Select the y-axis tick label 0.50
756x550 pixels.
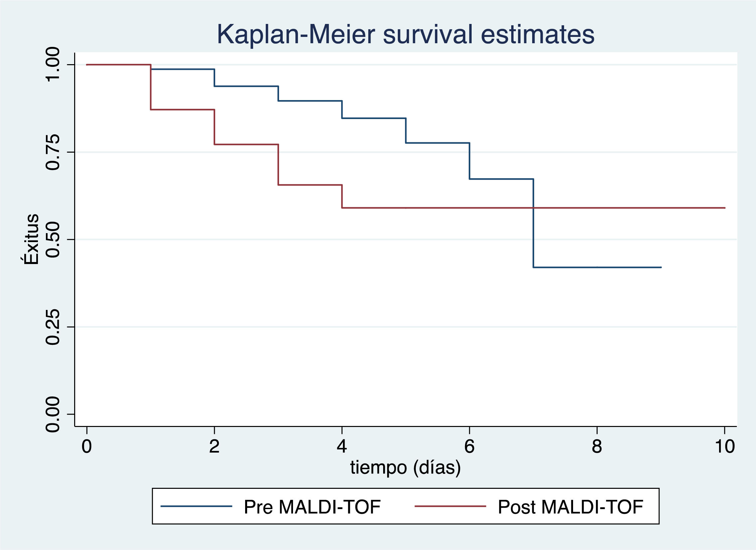(x=53, y=239)
